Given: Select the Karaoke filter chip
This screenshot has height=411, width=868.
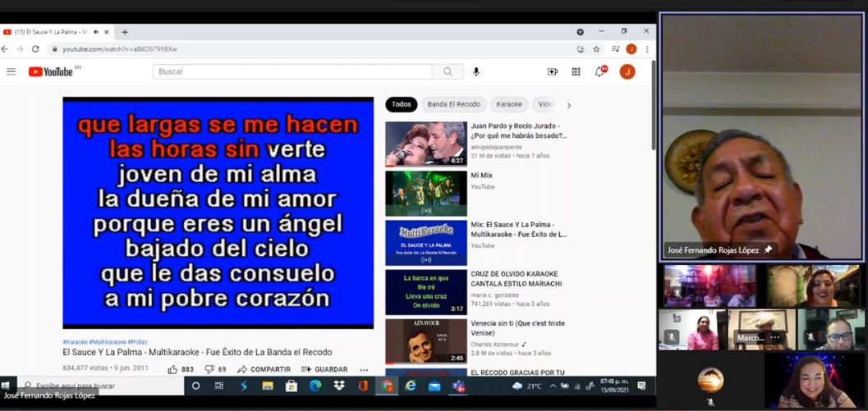Looking at the screenshot, I should coord(509,104).
